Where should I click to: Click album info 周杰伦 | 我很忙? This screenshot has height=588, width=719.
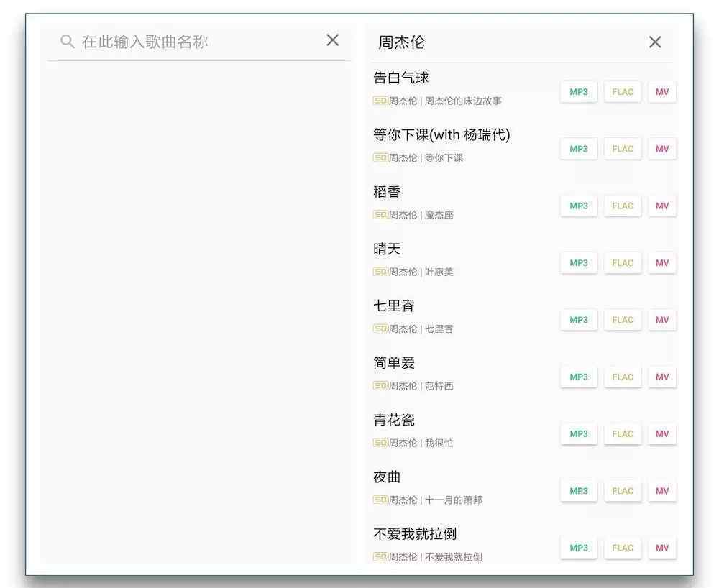421,443
